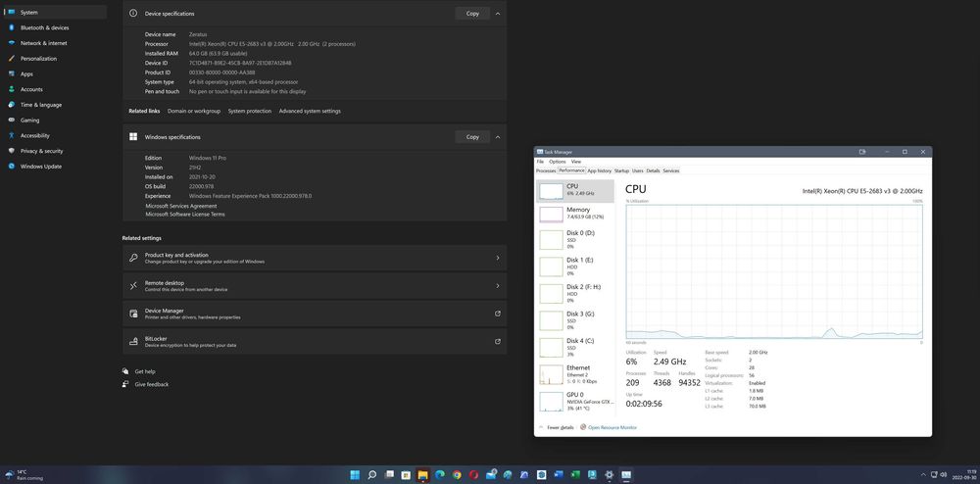Open volume control in system tray
The width and height of the screenshot is (980, 484).
coord(943,475)
